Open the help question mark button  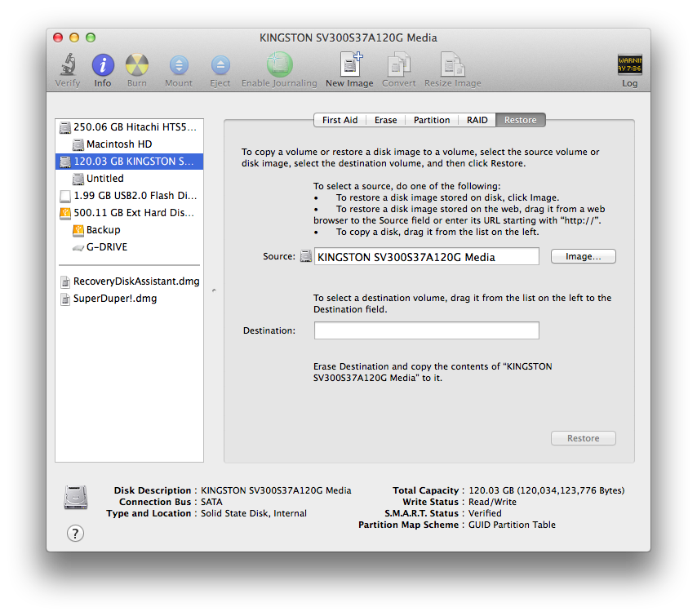pos(75,533)
